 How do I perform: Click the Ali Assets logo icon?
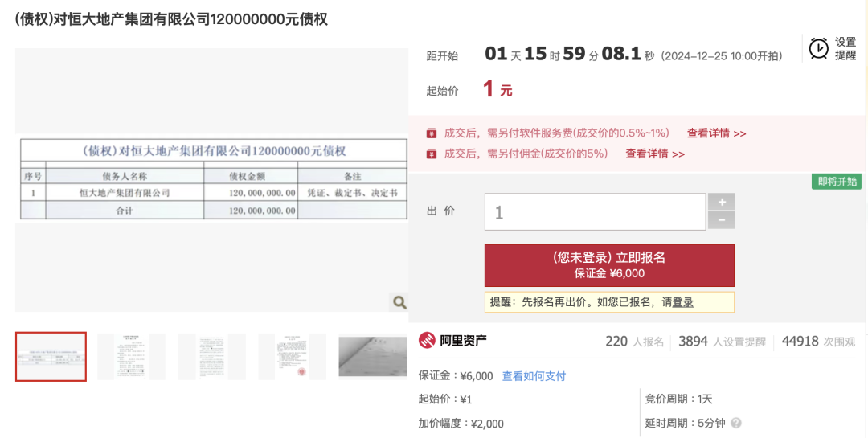(x=426, y=341)
